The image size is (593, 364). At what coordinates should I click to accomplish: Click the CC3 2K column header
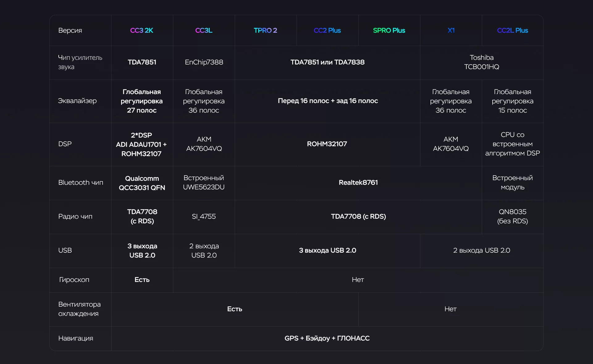point(142,31)
